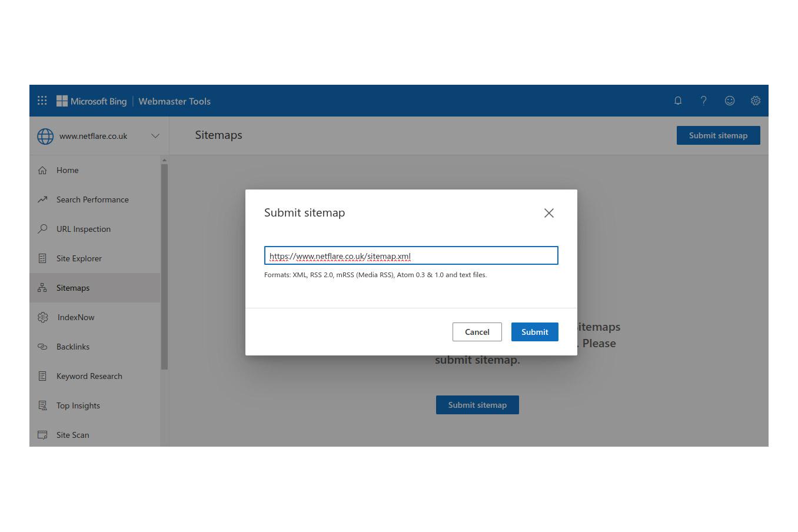Screen dimensions: 798x532
Task: Click the sidebar vertical scrollbar
Action: 164,266
